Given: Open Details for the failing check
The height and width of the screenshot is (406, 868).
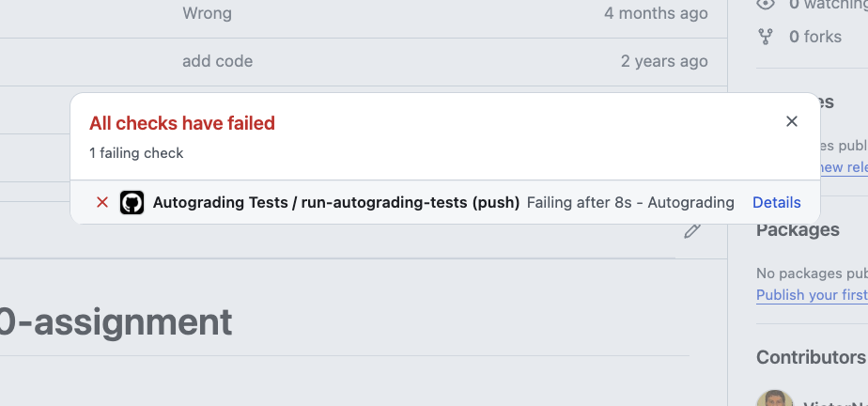Looking at the screenshot, I should tap(776, 202).
